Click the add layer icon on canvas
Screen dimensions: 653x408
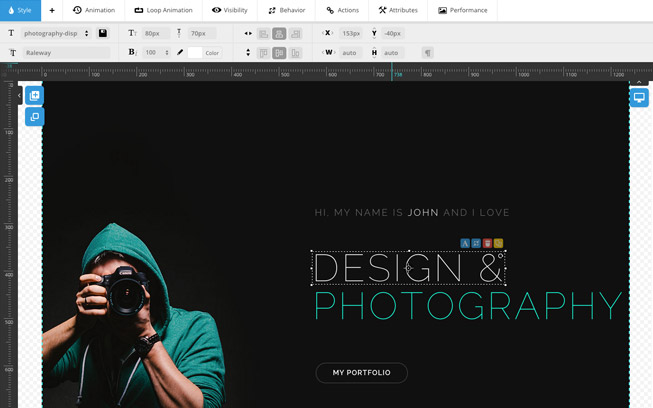pos(34,97)
